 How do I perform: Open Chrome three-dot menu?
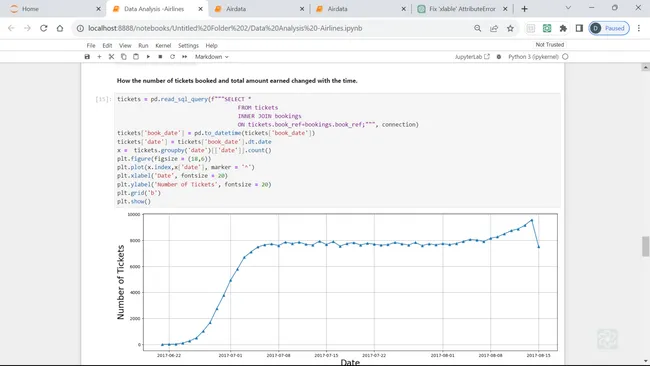(639, 28)
